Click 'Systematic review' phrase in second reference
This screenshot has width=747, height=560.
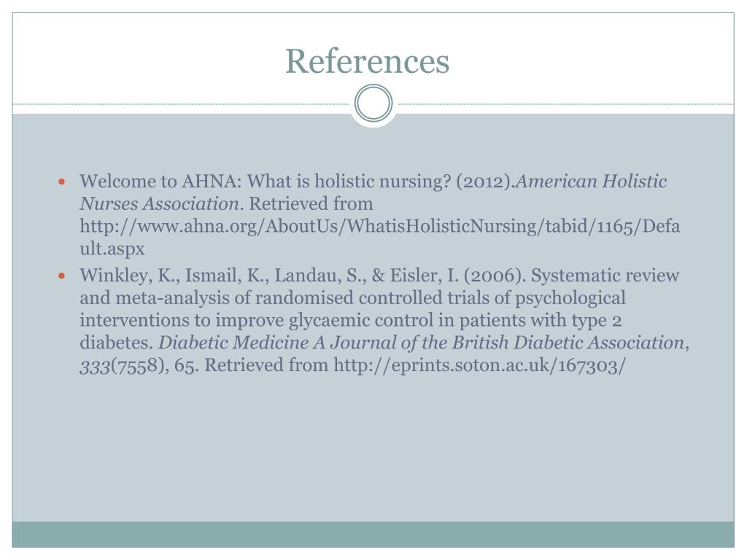[605, 276]
